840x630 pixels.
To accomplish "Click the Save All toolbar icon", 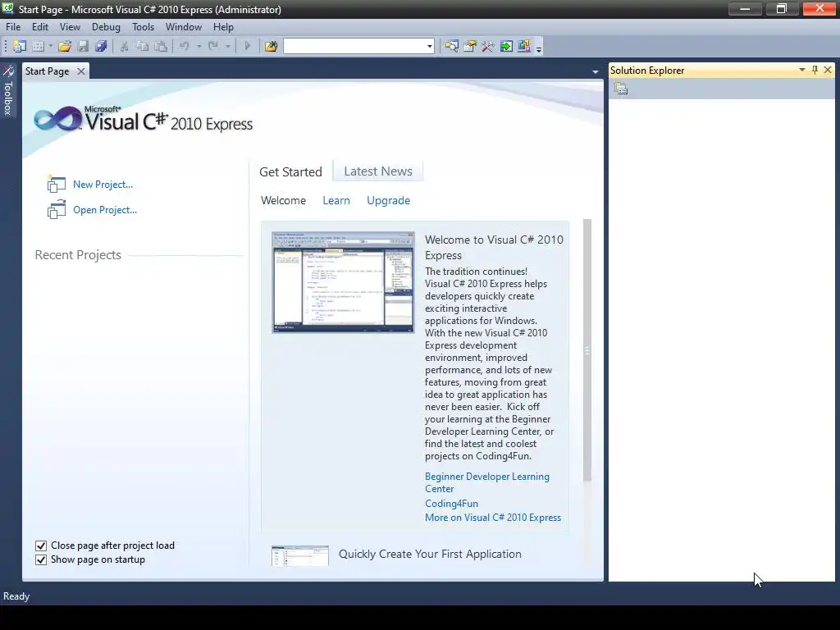I will tap(101, 47).
